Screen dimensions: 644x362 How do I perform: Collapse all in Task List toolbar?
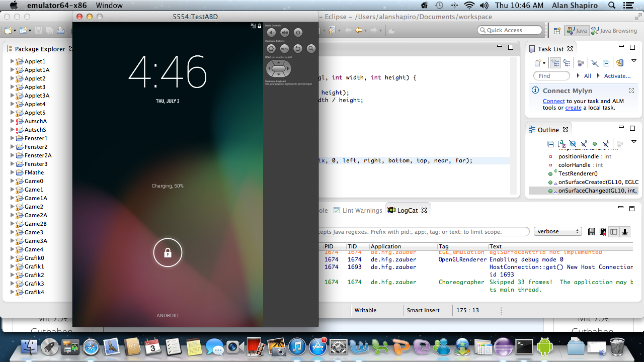(606, 63)
